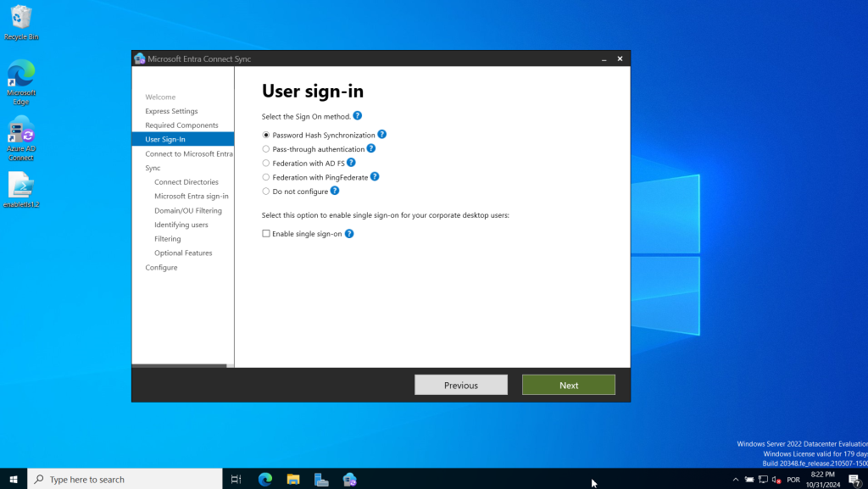868x489 pixels.
Task: Open Server Manager from the taskbar
Action: coord(321,479)
